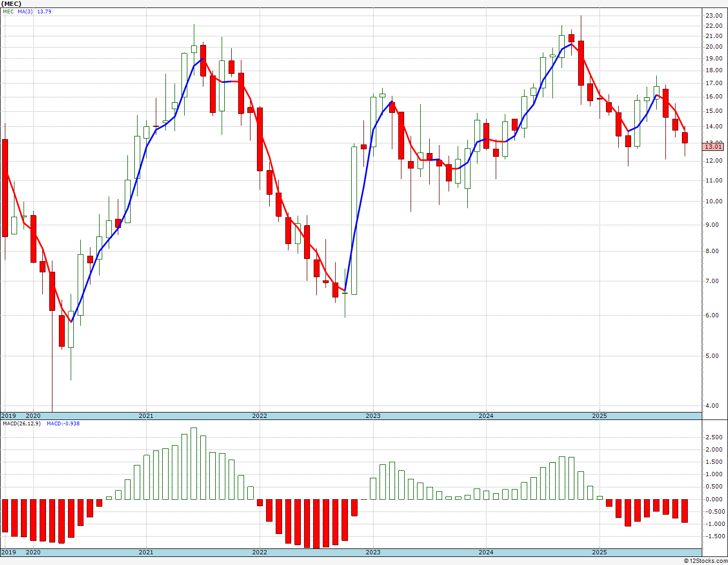
Task: Click the 12.00 price axis label
Action: 714,161
